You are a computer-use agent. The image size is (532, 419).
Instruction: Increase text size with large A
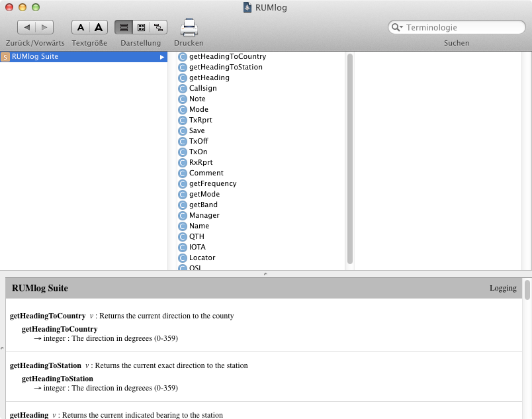coord(99,27)
